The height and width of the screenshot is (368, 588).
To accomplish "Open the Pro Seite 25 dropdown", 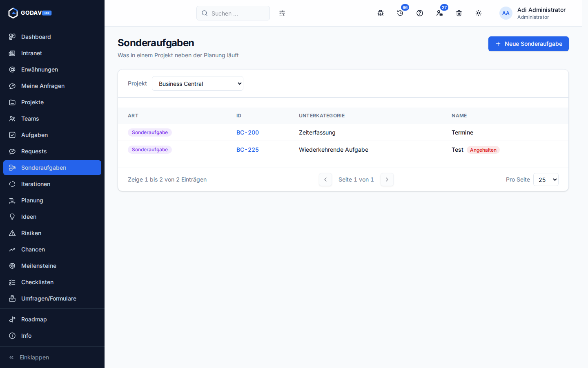I will (x=546, y=180).
